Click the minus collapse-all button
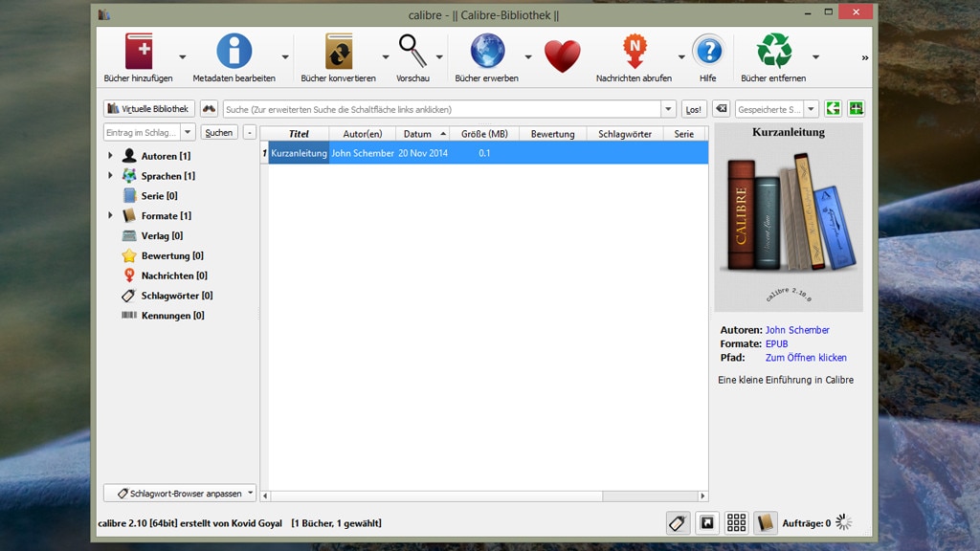 (x=250, y=132)
